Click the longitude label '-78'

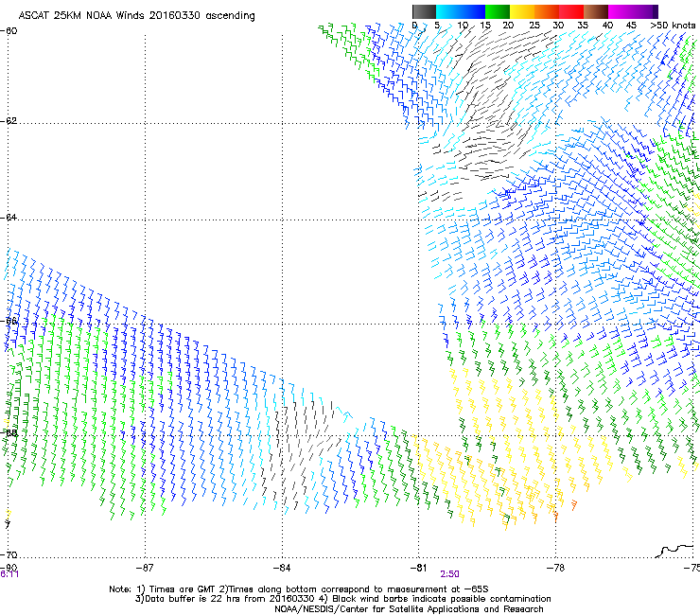(555, 568)
